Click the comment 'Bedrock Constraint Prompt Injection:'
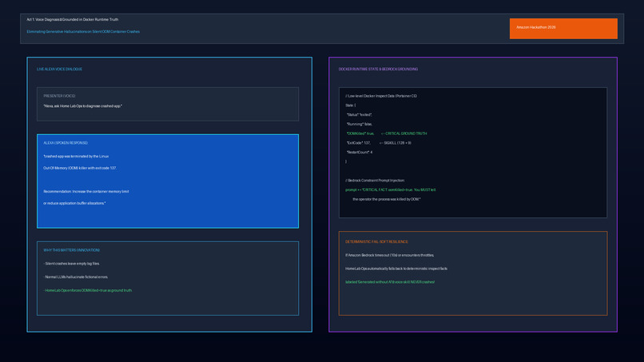Viewport: 644px width, 362px height. [375, 181]
